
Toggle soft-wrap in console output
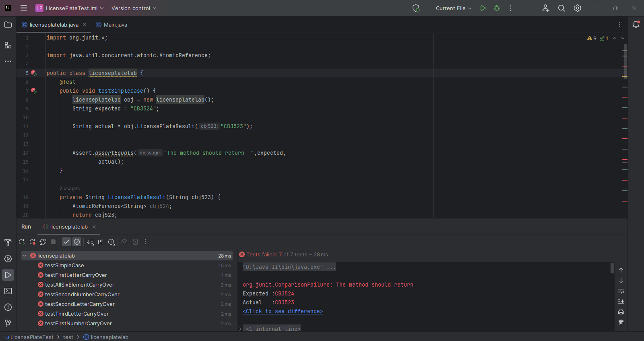coord(621,291)
